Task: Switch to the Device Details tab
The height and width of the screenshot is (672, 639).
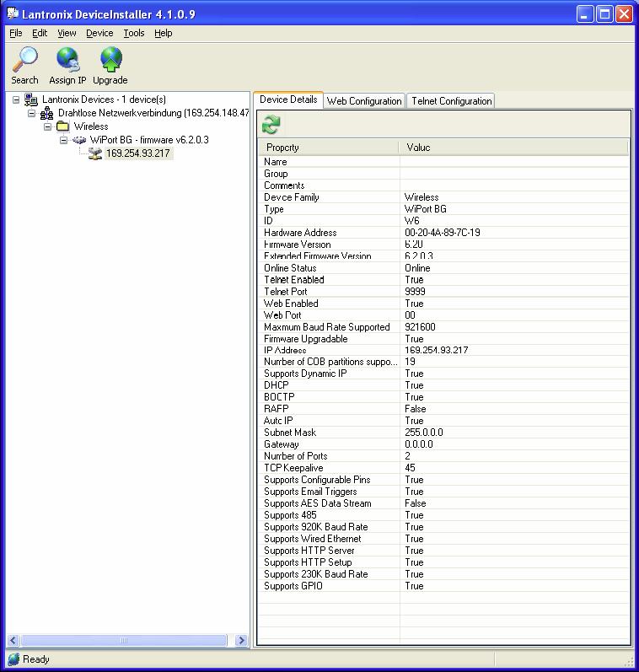Action: [x=288, y=99]
